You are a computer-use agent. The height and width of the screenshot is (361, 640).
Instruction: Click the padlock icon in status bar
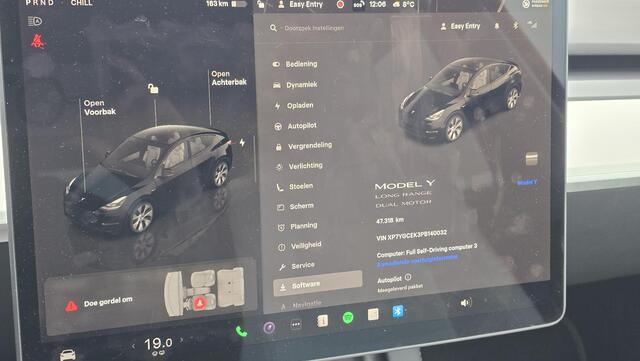pyautogui.click(x=261, y=4)
